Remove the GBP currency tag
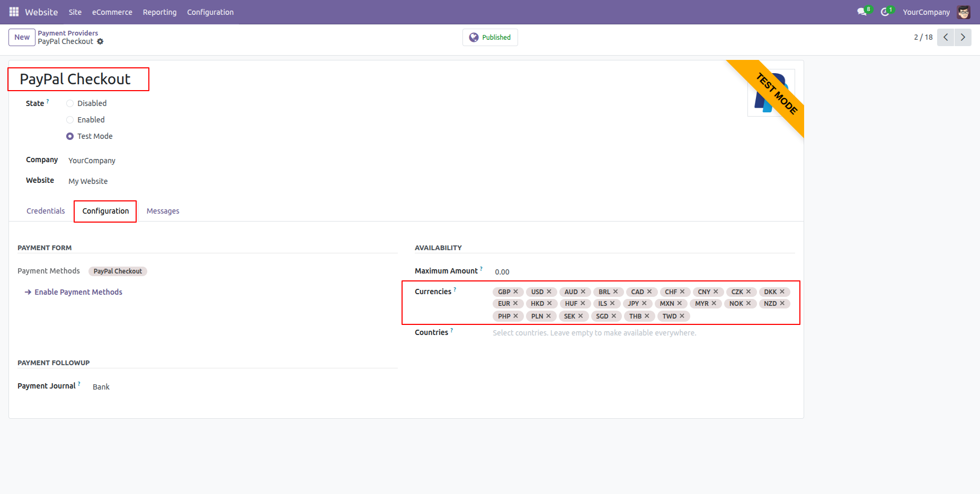 pyautogui.click(x=516, y=292)
